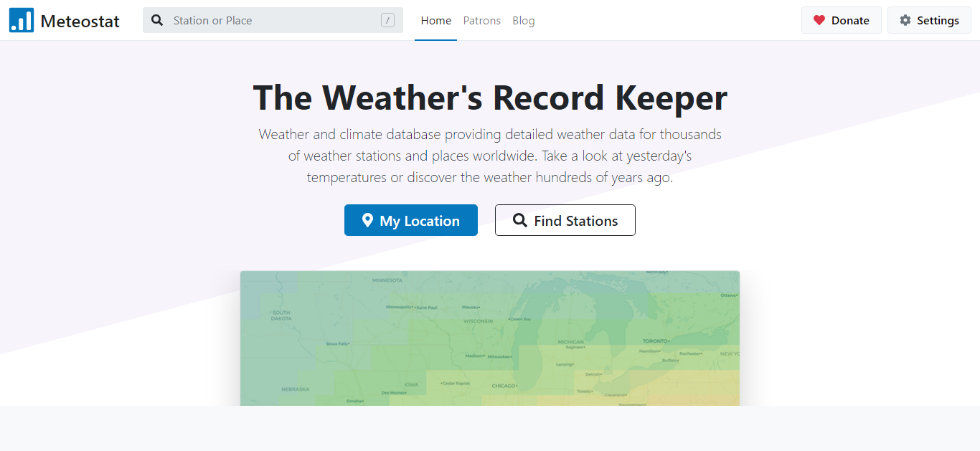Click the gear icon on the Settings button

coord(905,20)
